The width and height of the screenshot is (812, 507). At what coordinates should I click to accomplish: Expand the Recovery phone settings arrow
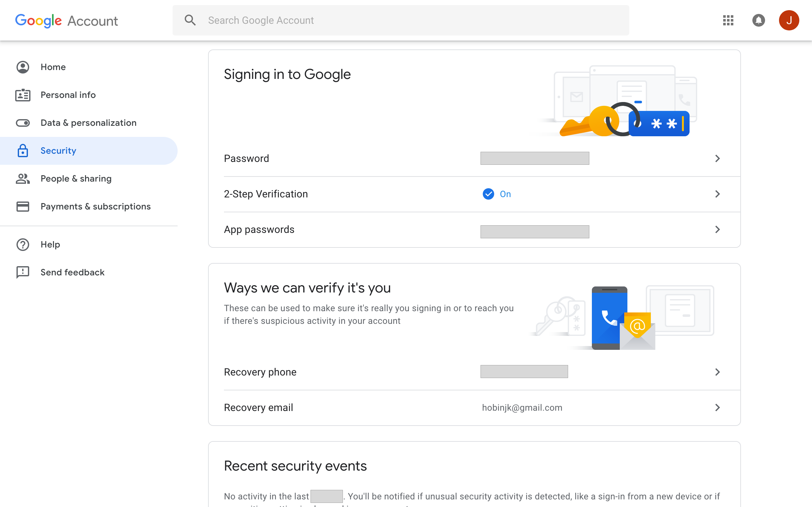717,371
